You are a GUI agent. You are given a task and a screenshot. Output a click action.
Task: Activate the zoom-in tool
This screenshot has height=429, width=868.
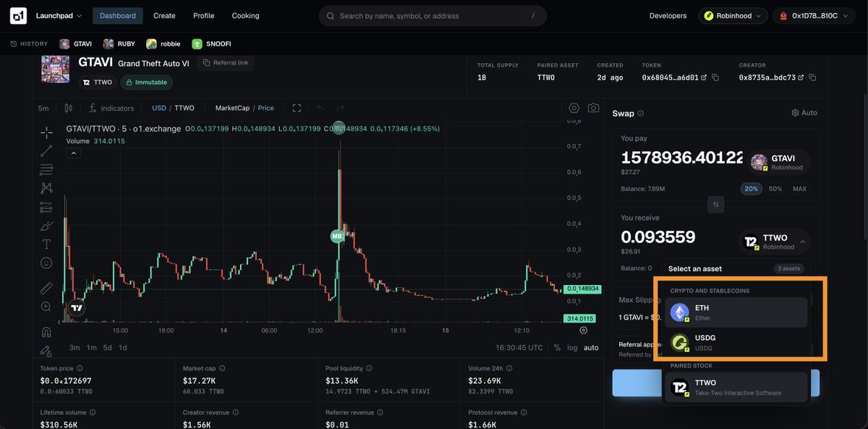tap(46, 307)
